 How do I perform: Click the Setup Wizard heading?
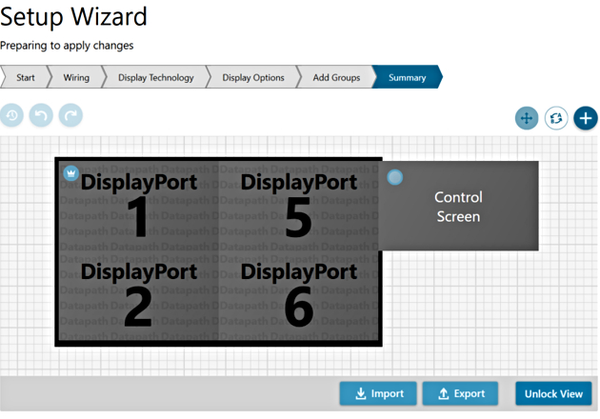pyautogui.click(x=73, y=17)
